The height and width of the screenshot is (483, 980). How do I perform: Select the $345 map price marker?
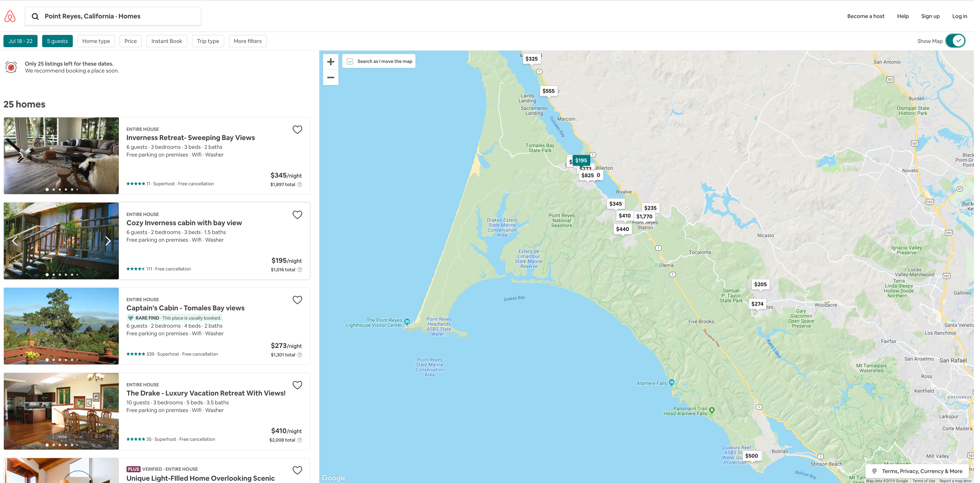pyautogui.click(x=616, y=204)
